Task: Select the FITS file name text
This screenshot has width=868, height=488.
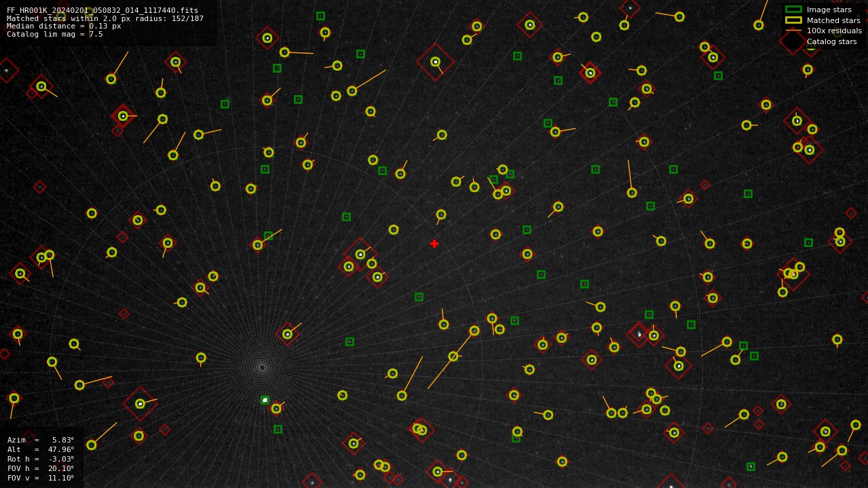Action: 102,11
